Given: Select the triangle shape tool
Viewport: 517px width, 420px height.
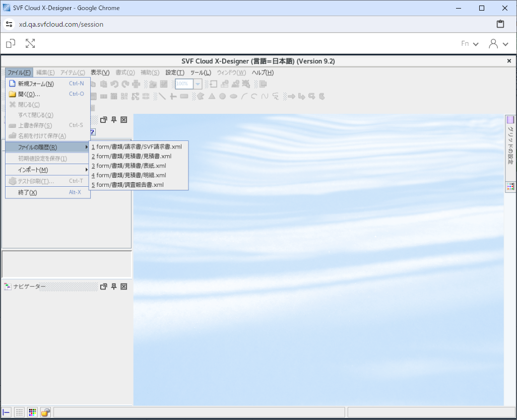Looking at the screenshot, I should [212, 96].
